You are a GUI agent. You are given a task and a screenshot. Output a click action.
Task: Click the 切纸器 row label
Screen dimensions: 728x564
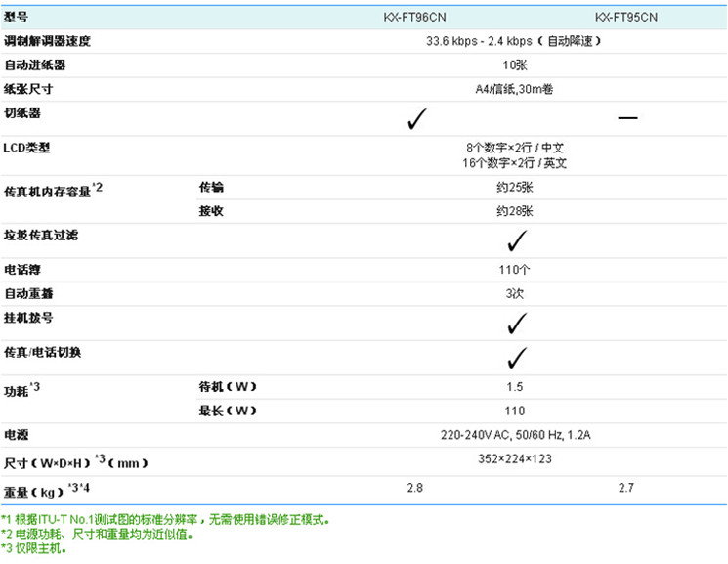(22, 112)
